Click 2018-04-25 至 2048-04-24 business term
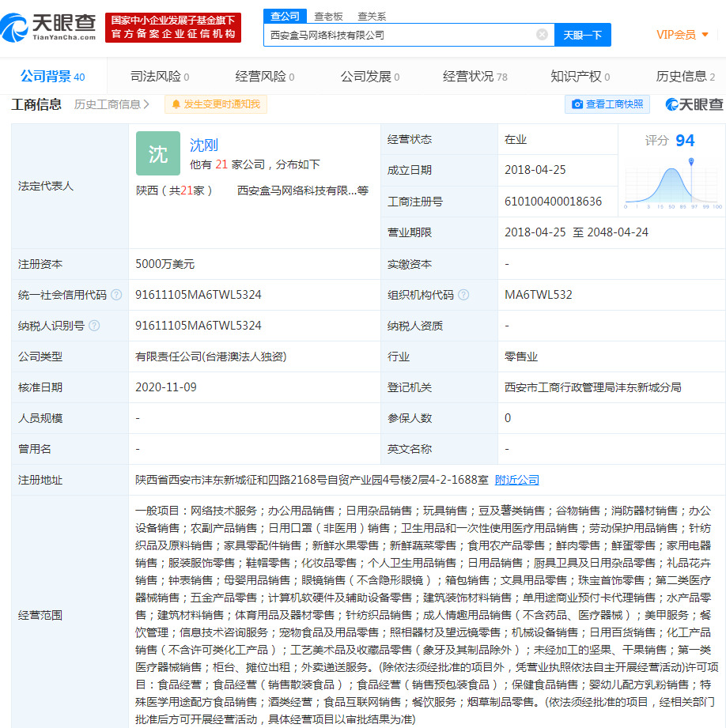 click(x=577, y=232)
